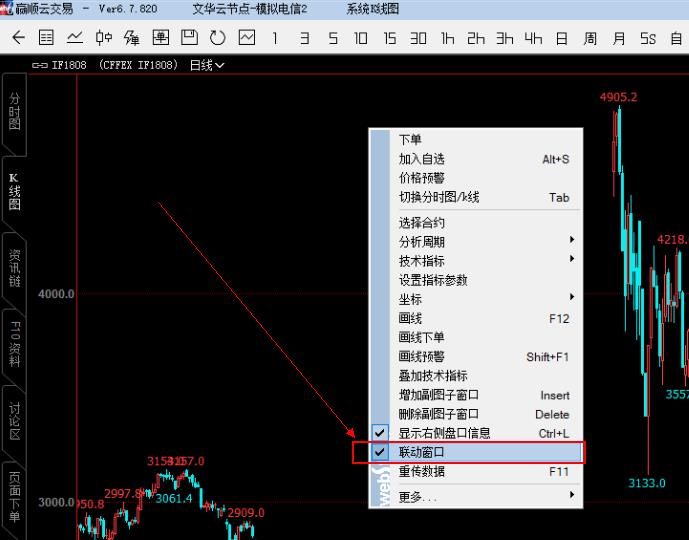Open the quote list toolbar icon
Image resolution: width=689 pixels, height=540 pixels.
pos(46,38)
